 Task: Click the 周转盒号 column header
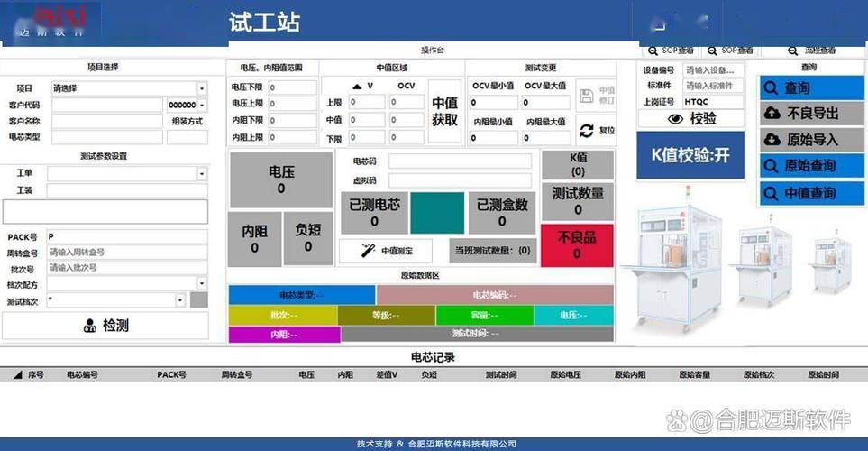pos(236,374)
